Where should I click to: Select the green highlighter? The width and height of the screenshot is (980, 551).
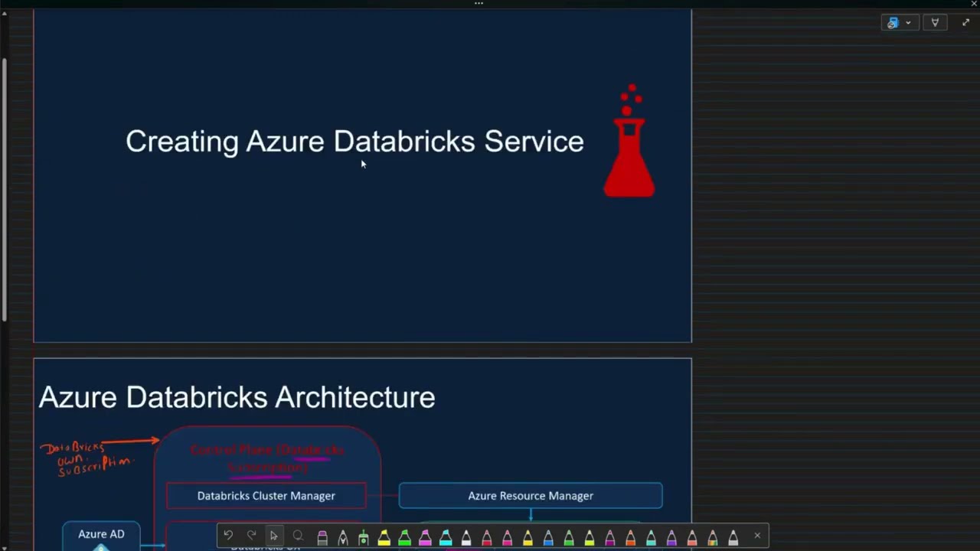click(x=404, y=538)
